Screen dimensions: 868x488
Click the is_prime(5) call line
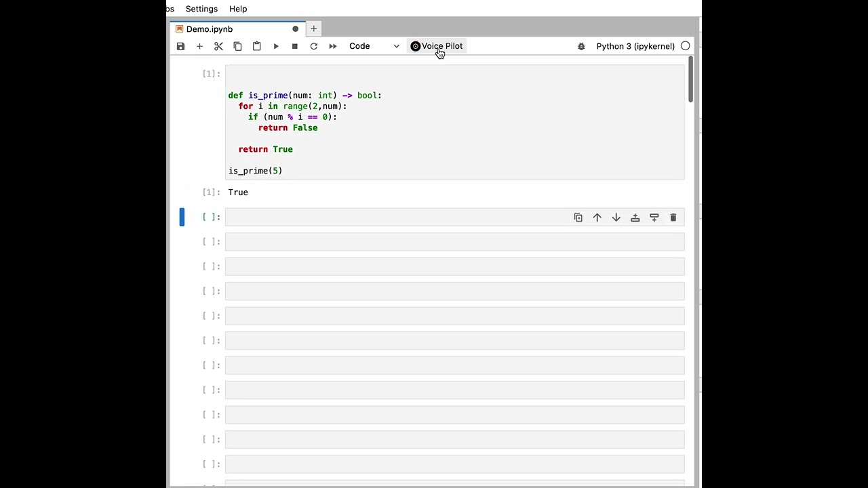(255, 171)
